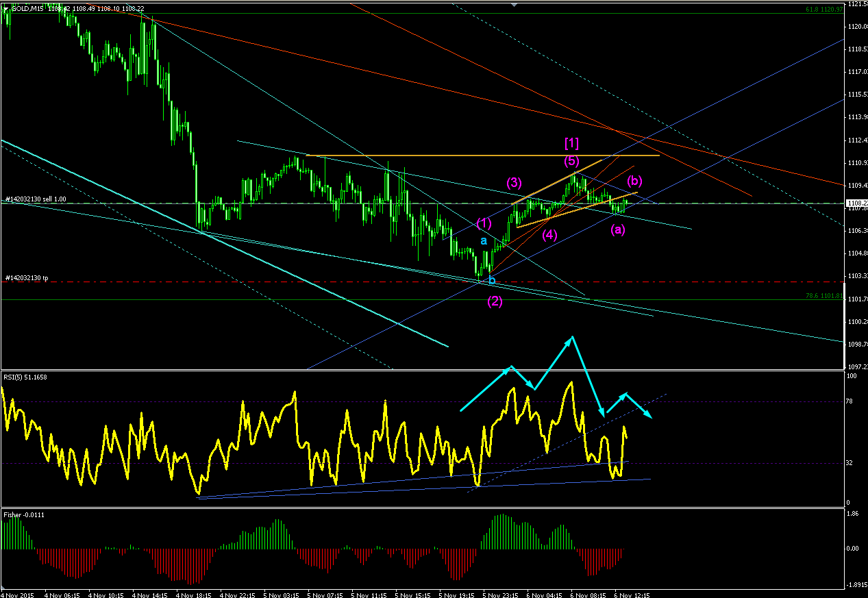
Task: Click the Fisher scale value 1.86
Action: tap(854, 513)
